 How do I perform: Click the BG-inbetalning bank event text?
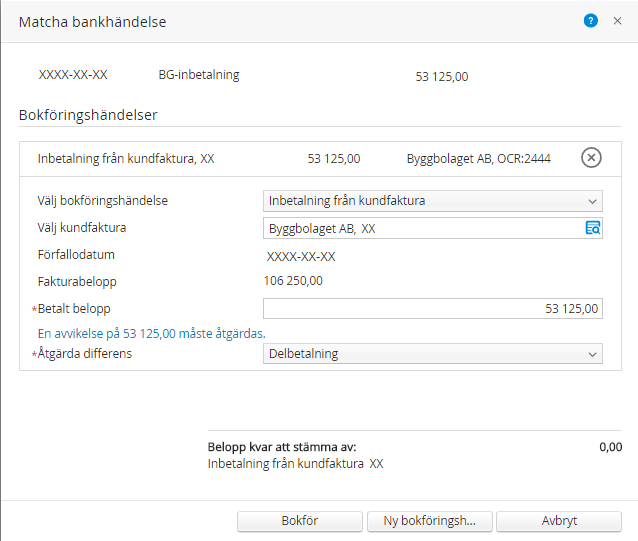(199, 75)
